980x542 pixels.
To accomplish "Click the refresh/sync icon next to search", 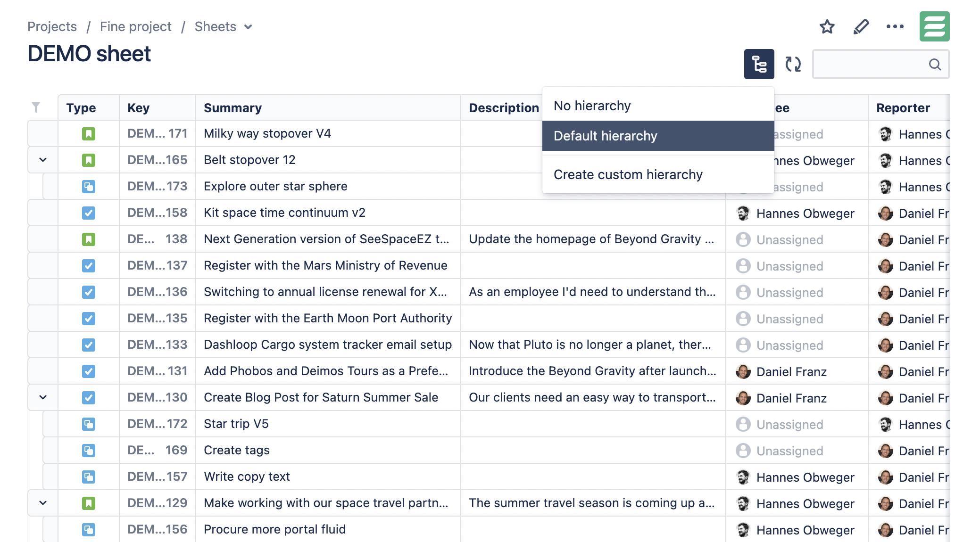I will click(792, 64).
